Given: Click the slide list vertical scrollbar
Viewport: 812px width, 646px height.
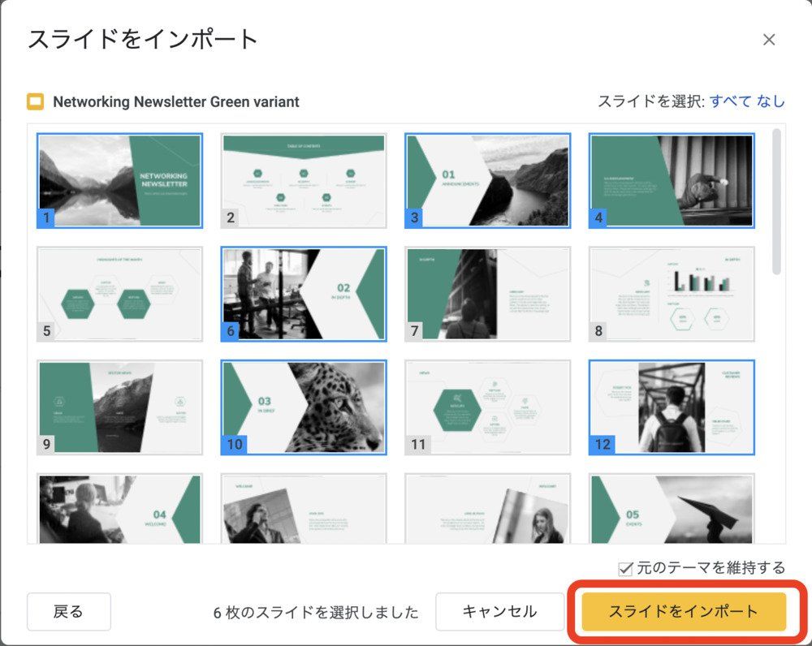Looking at the screenshot, I should coord(777,203).
